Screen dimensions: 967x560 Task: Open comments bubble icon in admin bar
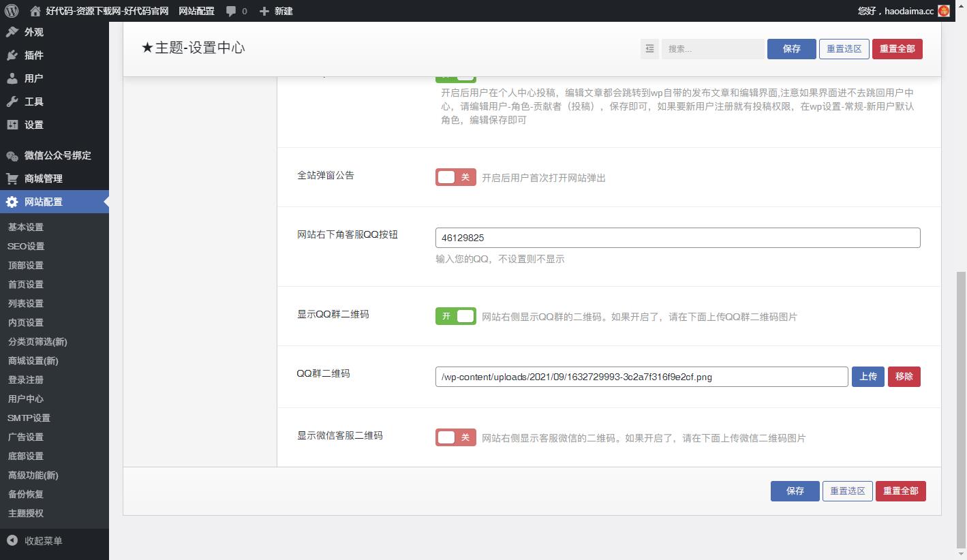[x=232, y=11]
